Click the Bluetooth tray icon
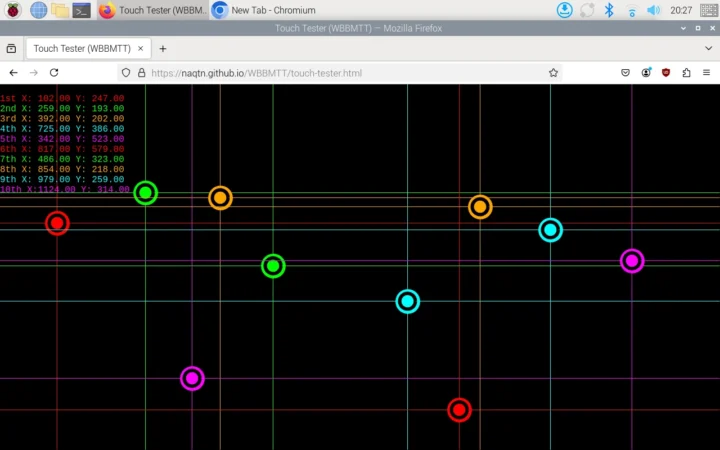Screen dimensions: 720x450 point(609,10)
